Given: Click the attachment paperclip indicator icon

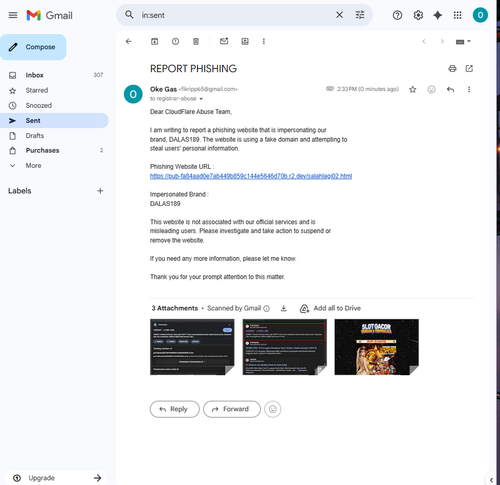Looking at the screenshot, I should pyautogui.click(x=330, y=89).
